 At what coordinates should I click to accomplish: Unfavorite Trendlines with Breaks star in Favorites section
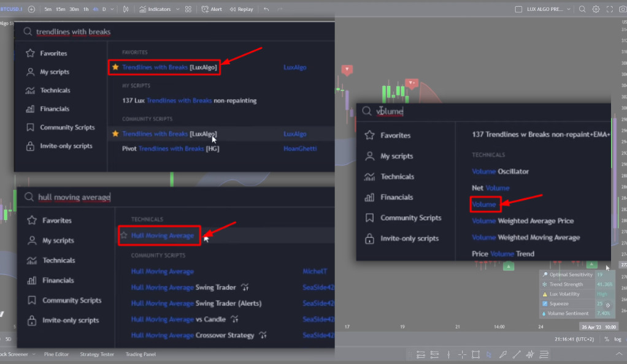coord(115,67)
